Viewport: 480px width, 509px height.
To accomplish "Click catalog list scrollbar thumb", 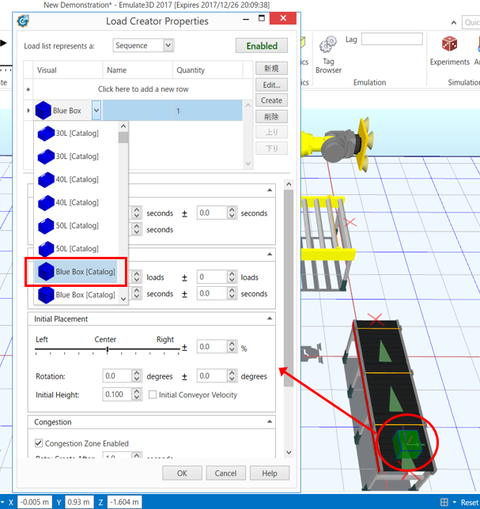I will point(123,137).
